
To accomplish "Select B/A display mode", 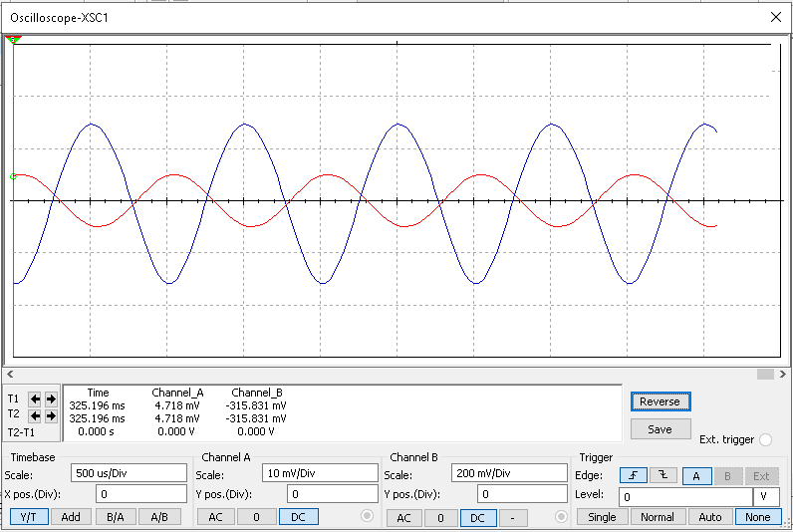I will [116, 517].
